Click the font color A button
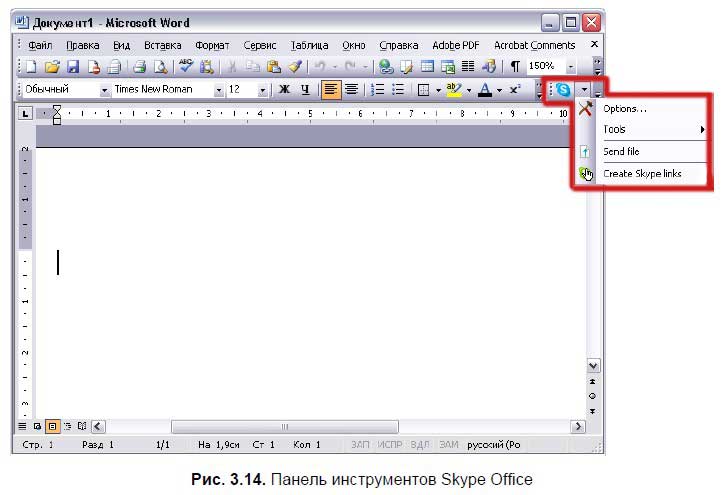 pos(484,90)
